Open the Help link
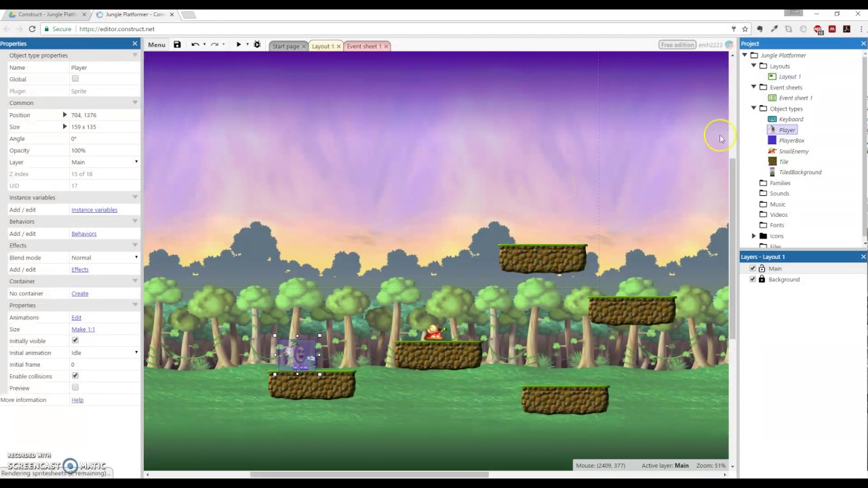The width and height of the screenshot is (868, 488). click(77, 400)
